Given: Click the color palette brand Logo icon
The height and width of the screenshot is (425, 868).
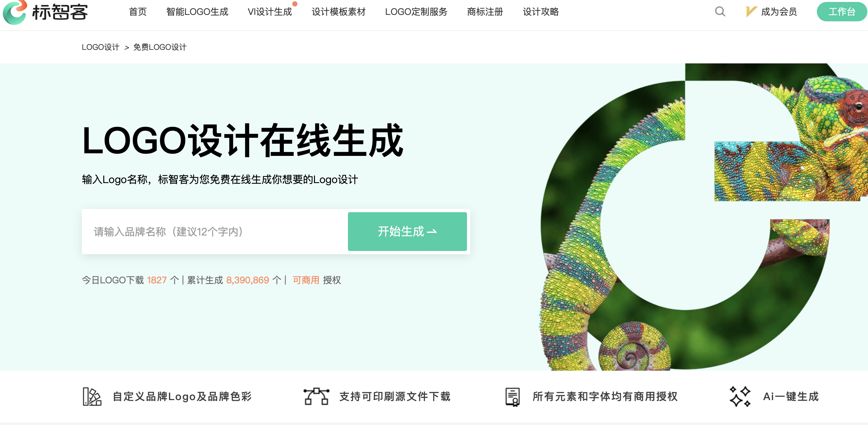Looking at the screenshot, I should [x=92, y=396].
